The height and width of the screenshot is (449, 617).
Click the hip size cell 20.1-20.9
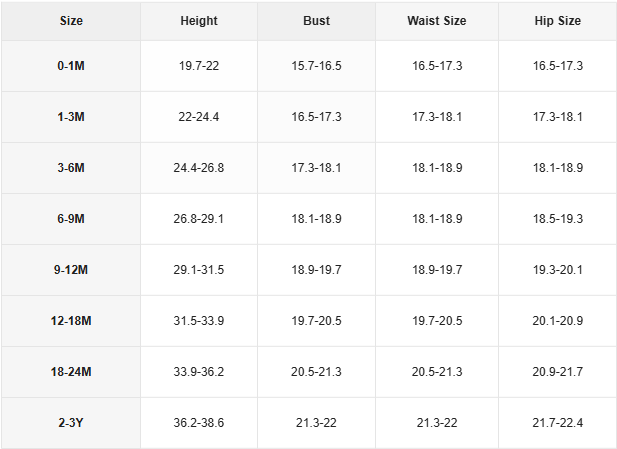point(558,321)
